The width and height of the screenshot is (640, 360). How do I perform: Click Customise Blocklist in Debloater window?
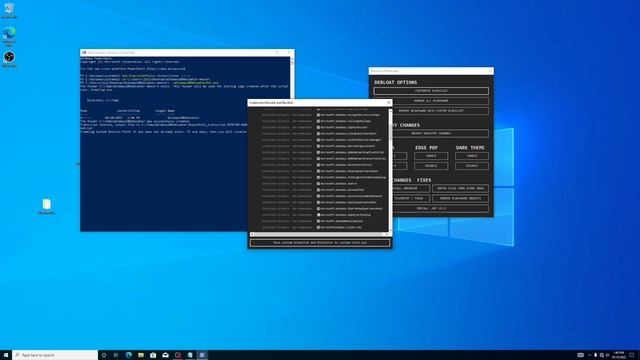click(x=431, y=91)
